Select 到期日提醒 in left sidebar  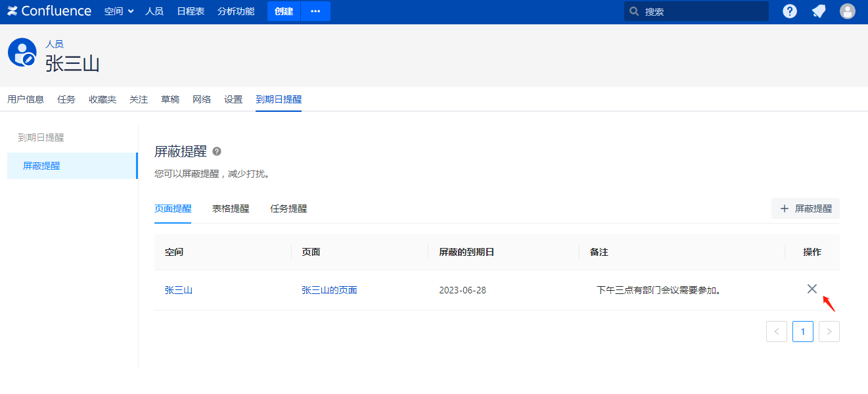pos(41,137)
